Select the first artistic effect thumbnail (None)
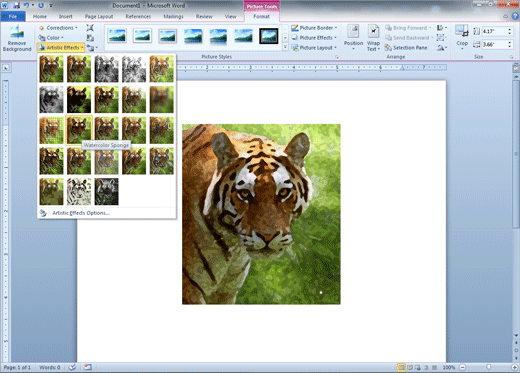Screen dimensions: 520x373 [51, 69]
